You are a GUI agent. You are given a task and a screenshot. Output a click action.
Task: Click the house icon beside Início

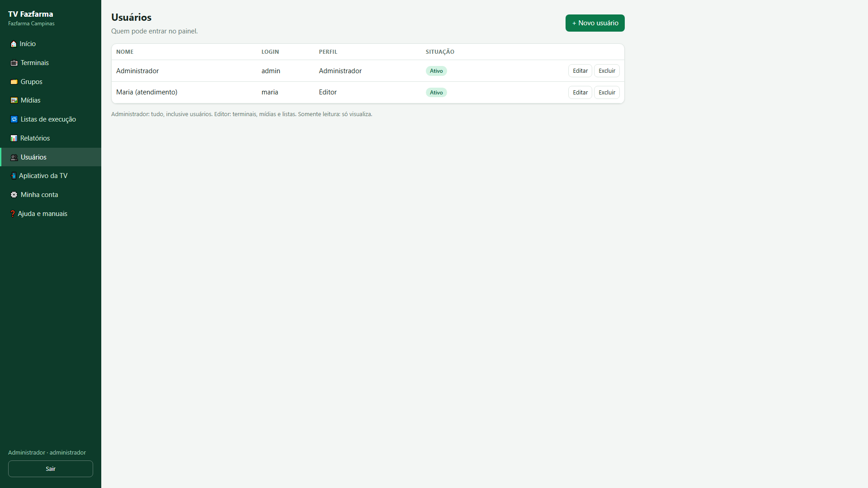pyautogui.click(x=14, y=44)
